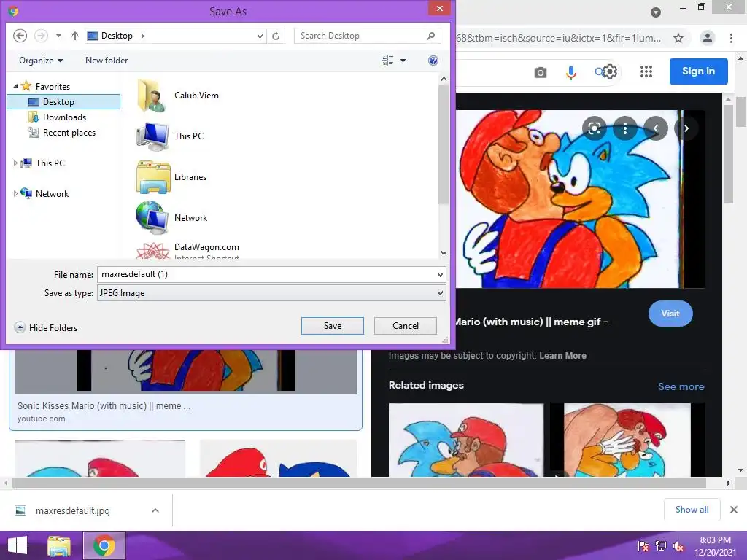Select Downloads in navigation pane
This screenshot has height=560, width=747.
64,117
